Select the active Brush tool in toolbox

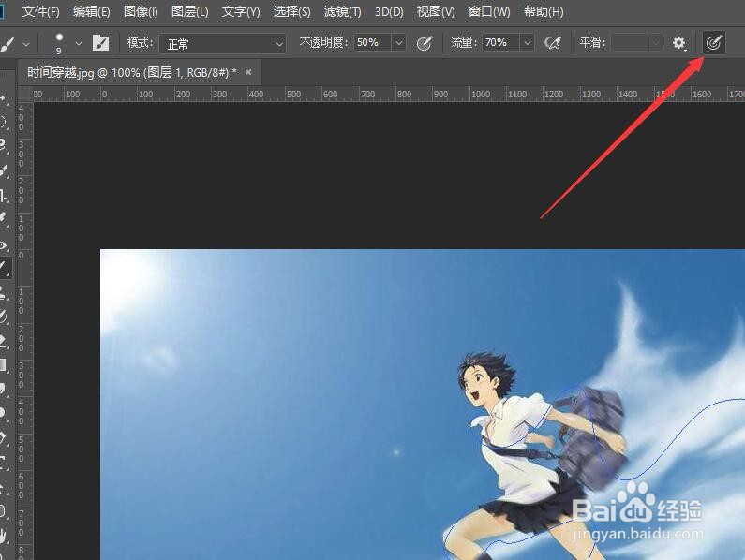tap(5, 269)
